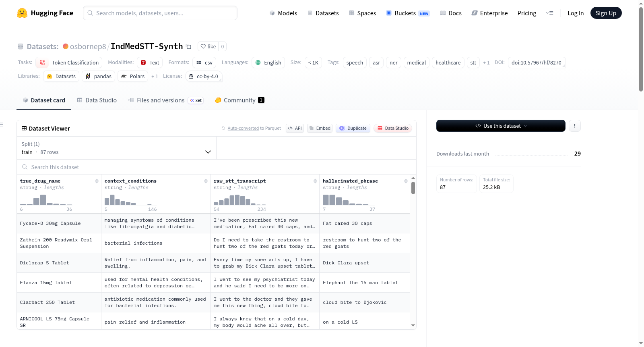Show the additional +1 tags
The image size is (644, 347).
(486, 62)
